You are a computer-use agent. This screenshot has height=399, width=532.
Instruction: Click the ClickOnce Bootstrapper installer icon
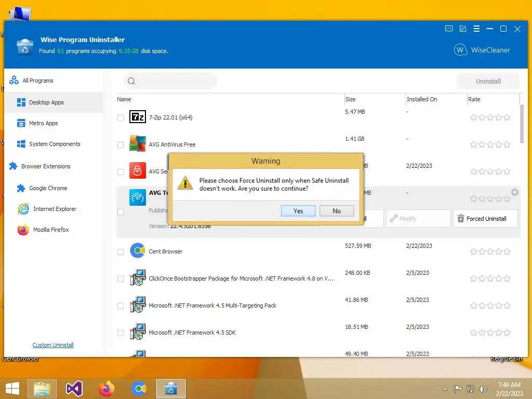[x=137, y=277]
